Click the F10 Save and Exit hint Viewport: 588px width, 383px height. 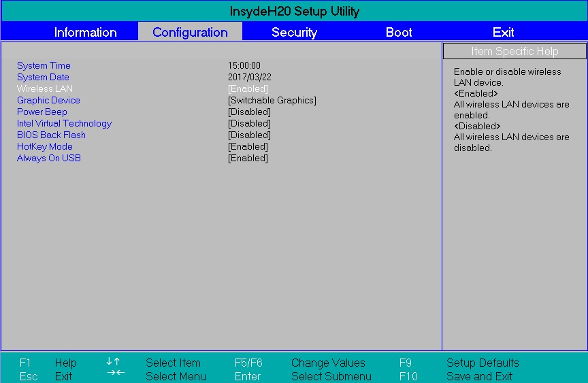(x=455, y=376)
